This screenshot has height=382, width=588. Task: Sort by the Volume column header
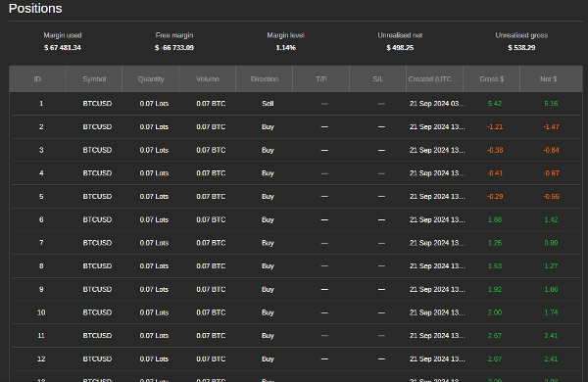[x=208, y=79]
